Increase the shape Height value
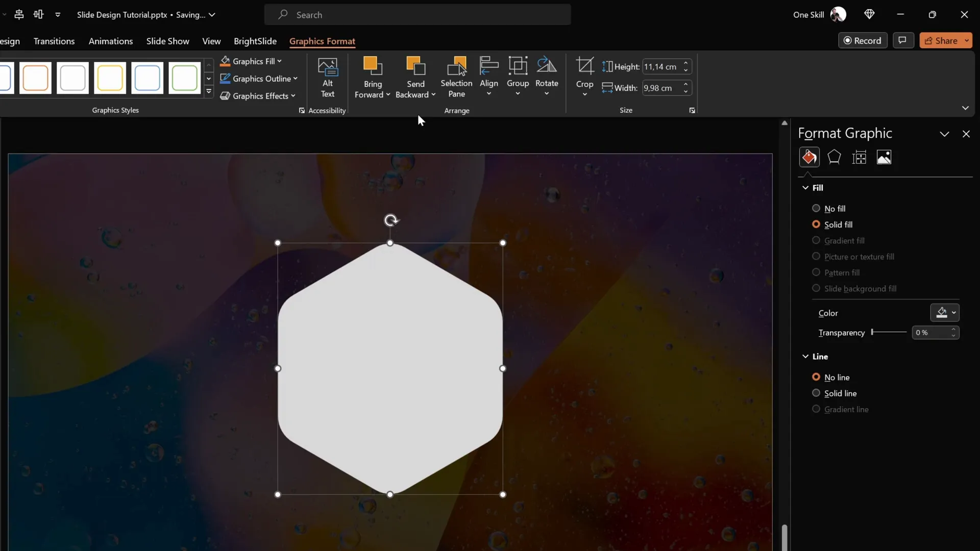Image resolution: width=980 pixels, height=551 pixels. pos(686,63)
